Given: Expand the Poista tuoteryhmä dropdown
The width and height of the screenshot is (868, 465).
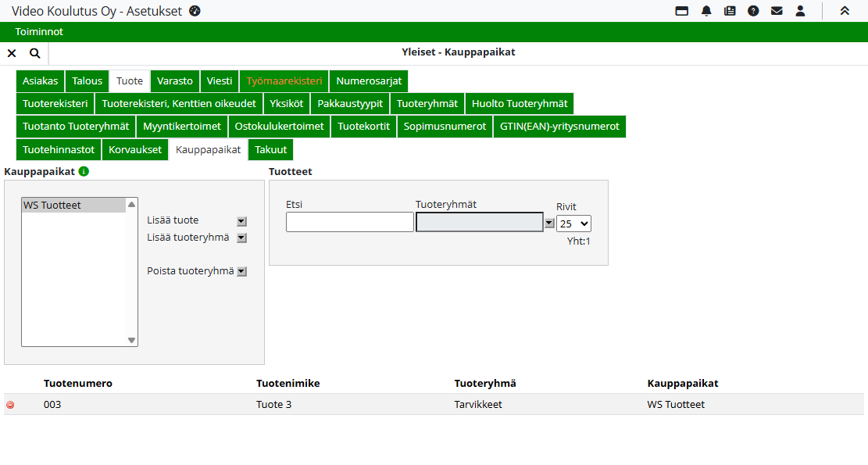Looking at the screenshot, I should (241, 272).
